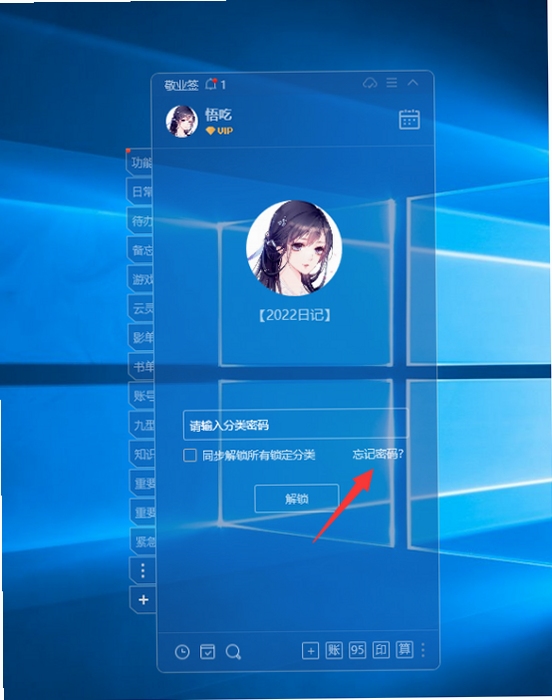Open the hamburger settings menu

(392, 83)
